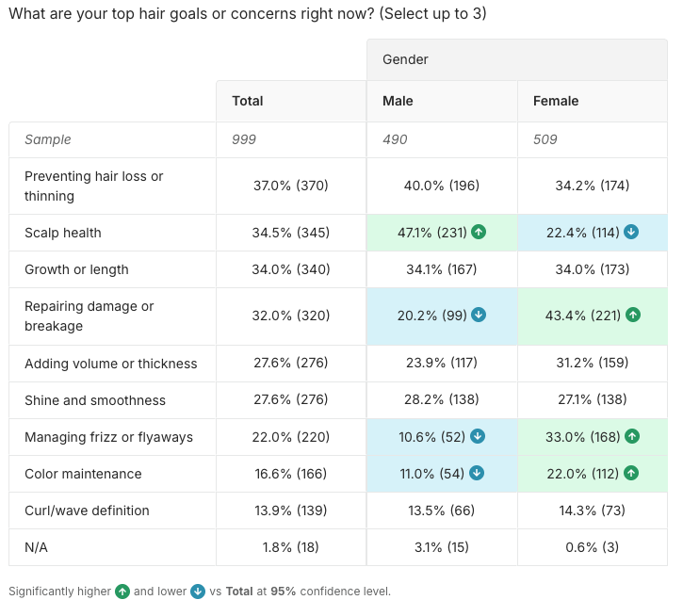683x616 pixels.
Task: Click down arrow in Male Color maintenance cell
Action: (x=478, y=474)
